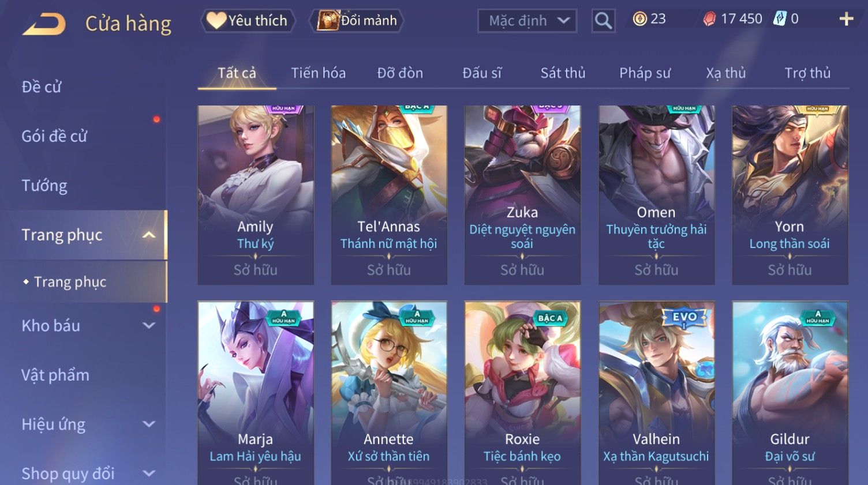Go to Tướng in the sidebar
Image resolution: width=868 pixels, height=485 pixels.
[x=44, y=186]
